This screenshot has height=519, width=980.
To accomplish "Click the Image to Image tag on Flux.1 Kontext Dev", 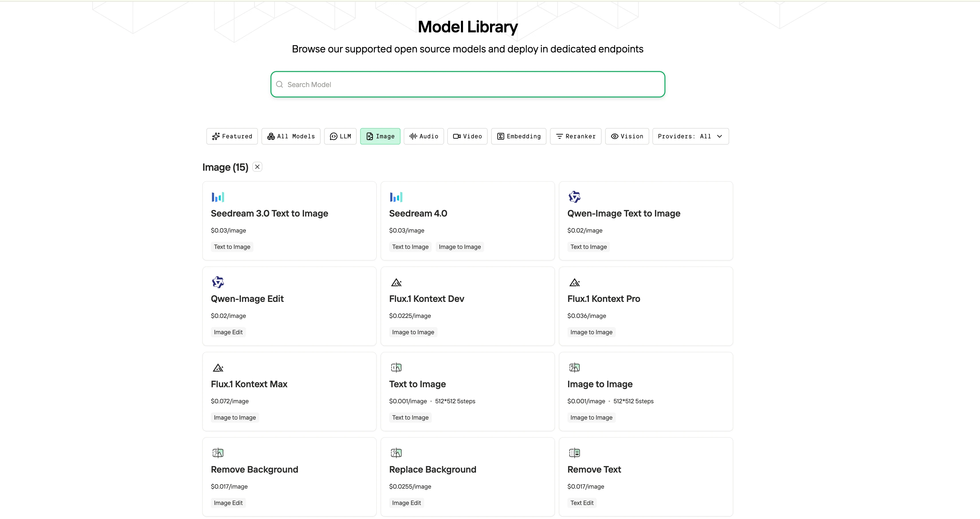I will point(413,332).
